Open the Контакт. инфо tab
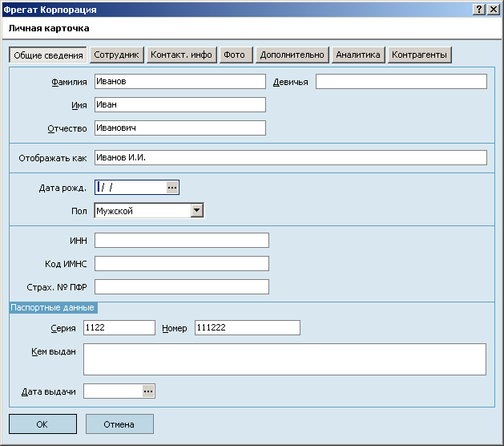This screenshot has height=446, width=504. tap(181, 55)
